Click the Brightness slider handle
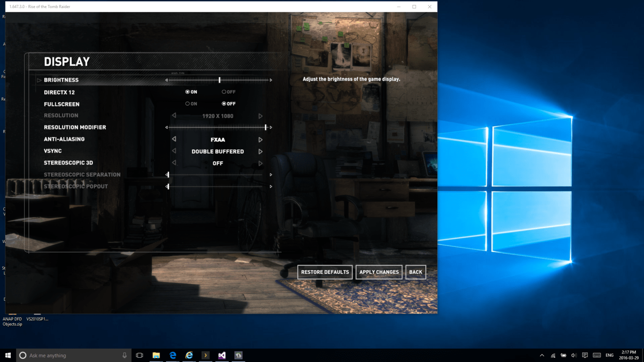The width and height of the screenshot is (644, 362). [219, 80]
